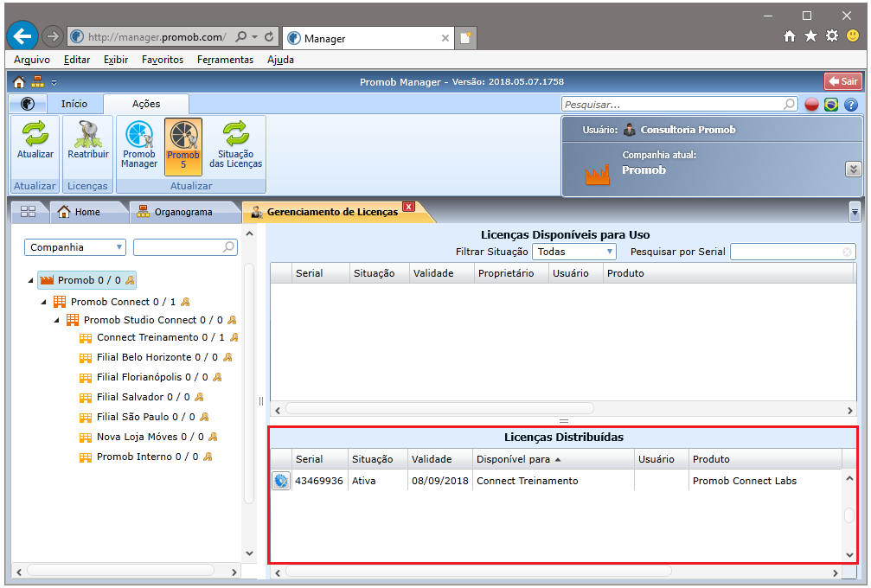Open the quick-access toolbar dropdown arrow
The height and width of the screenshot is (588, 871).
(54, 83)
